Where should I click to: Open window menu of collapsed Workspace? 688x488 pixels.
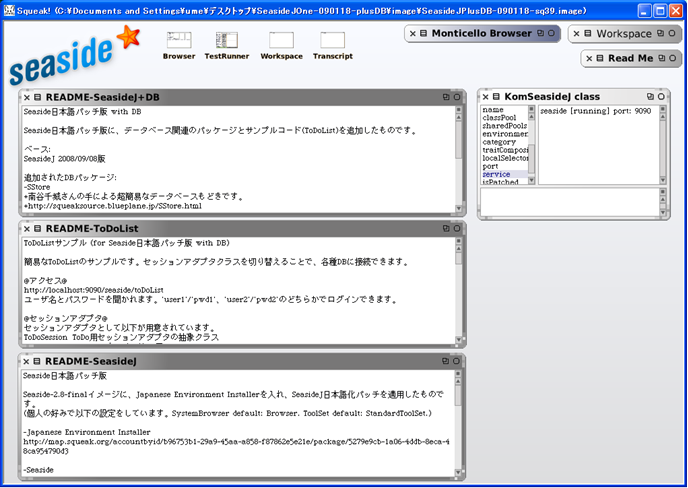[588, 33]
